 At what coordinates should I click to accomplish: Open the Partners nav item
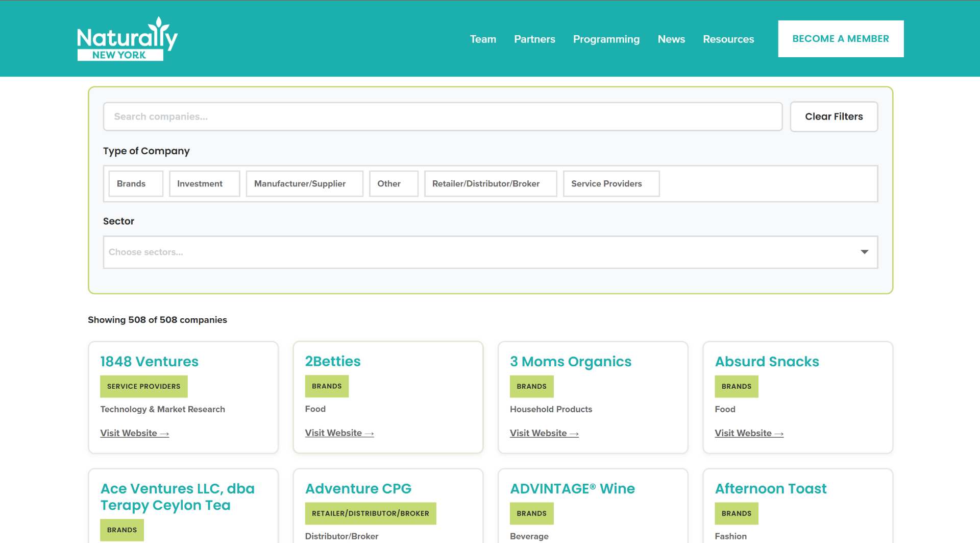pos(534,39)
